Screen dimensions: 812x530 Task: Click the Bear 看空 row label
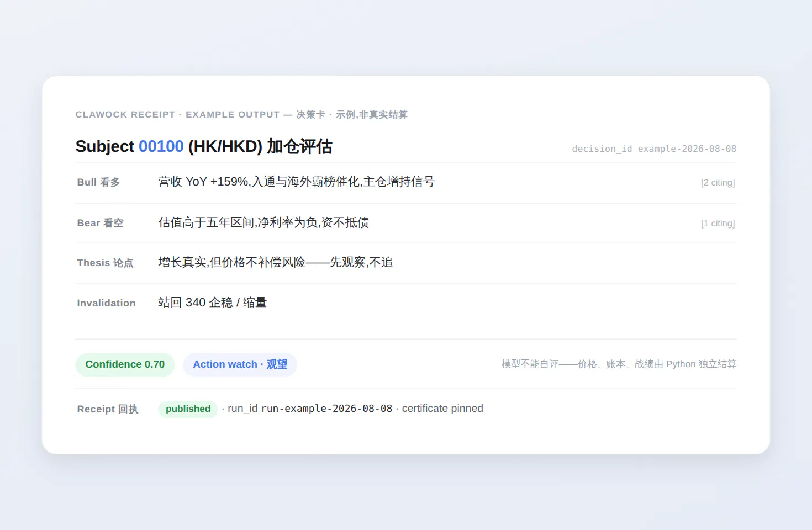[100, 223]
